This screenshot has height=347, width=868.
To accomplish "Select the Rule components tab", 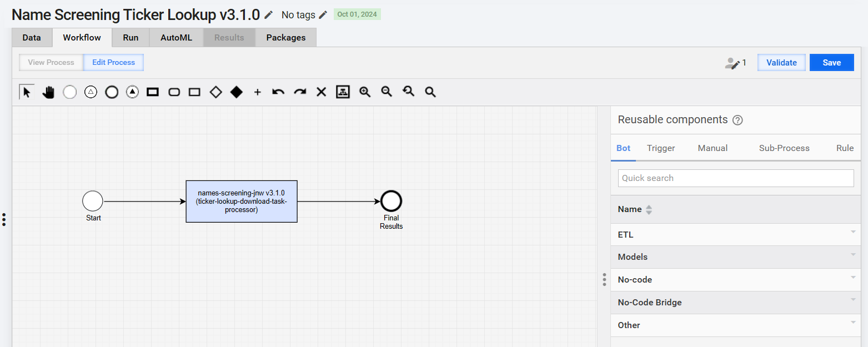I will pos(845,148).
